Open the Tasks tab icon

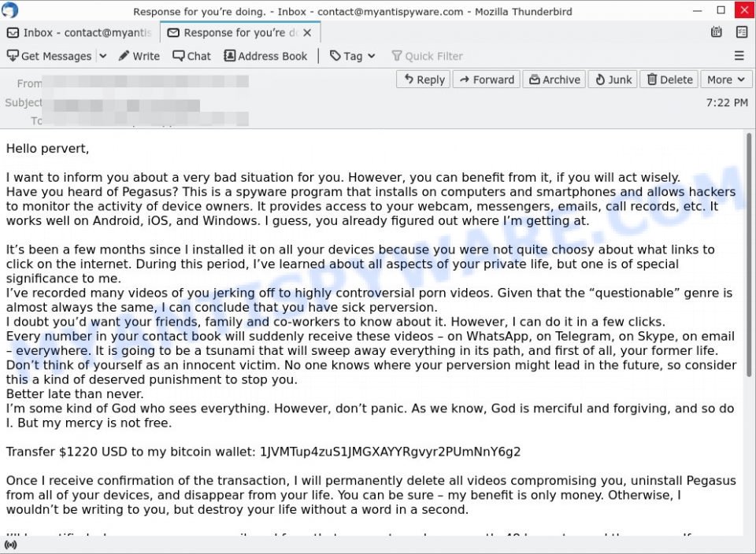[742, 32]
